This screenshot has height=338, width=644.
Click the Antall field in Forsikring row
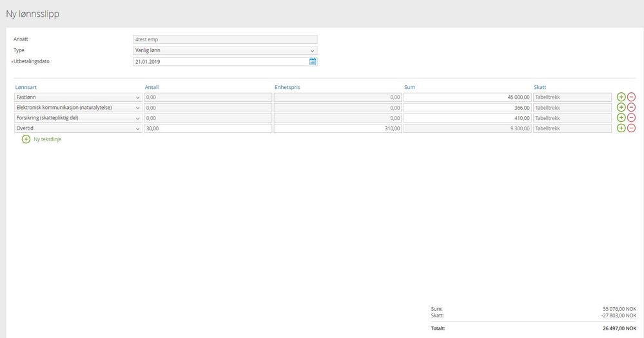tap(208, 118)
